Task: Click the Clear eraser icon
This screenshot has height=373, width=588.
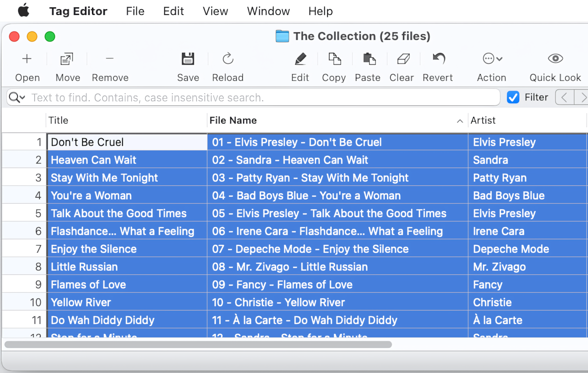Action: click(403, 59)
